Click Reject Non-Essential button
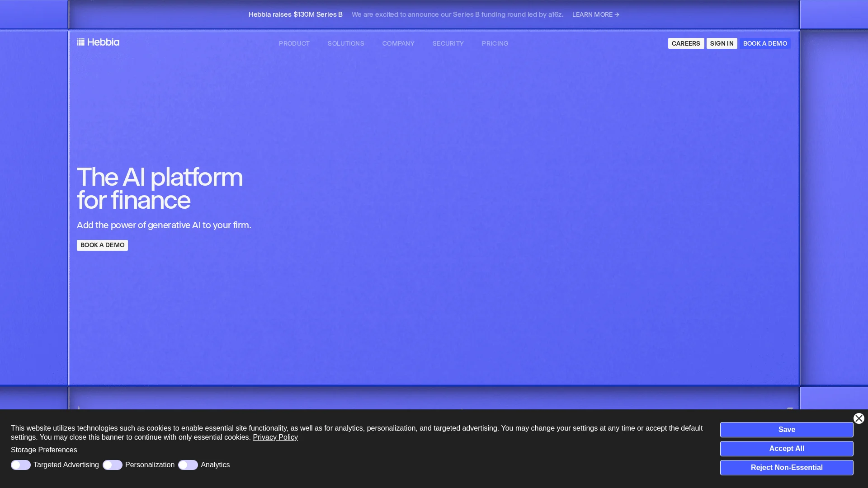Viewport: 868px width, 488px height. click(x=786, y=467)
